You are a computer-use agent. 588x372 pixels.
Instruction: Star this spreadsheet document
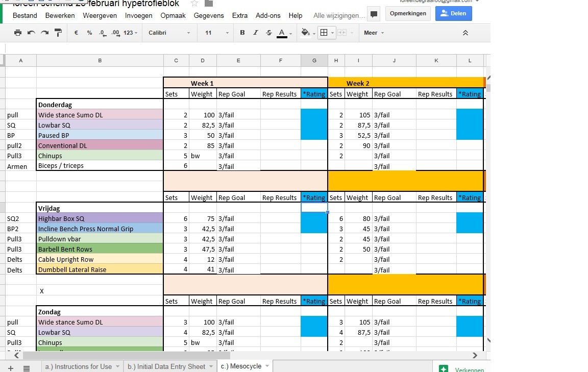click(x=194, y=4)
